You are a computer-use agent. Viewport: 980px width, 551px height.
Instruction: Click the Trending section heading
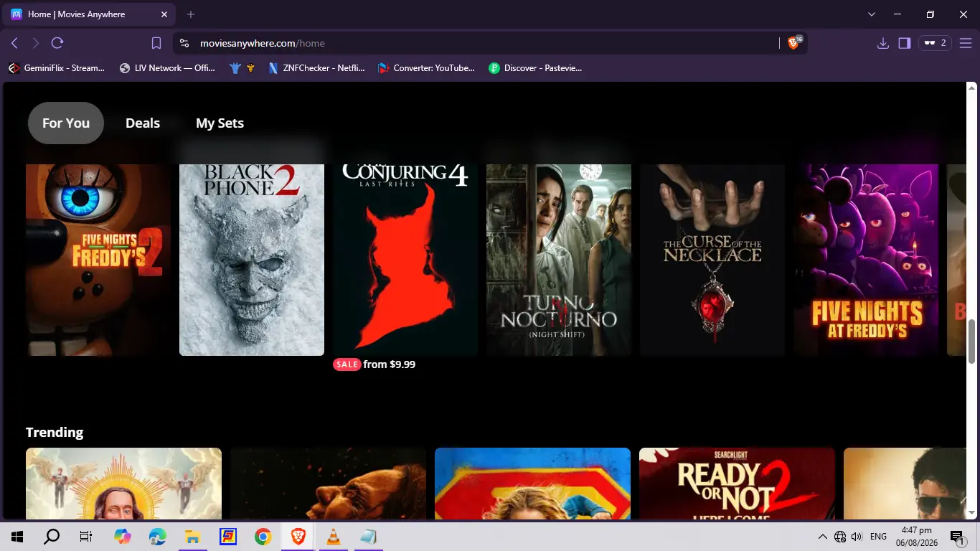[55, 432]
